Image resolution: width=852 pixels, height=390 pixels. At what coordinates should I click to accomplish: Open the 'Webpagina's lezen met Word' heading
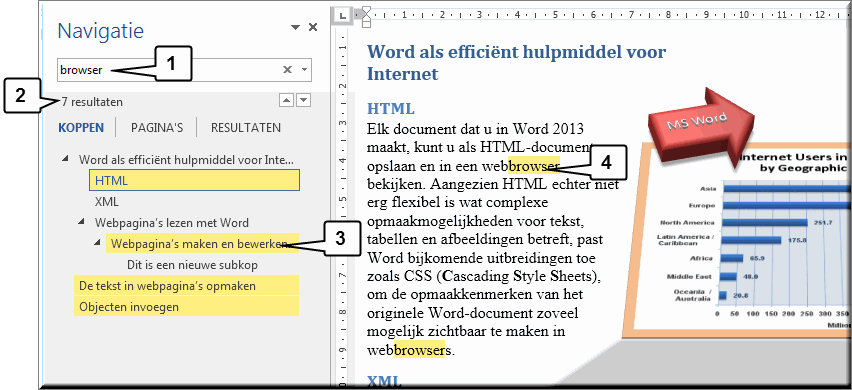(x=172, y=223)
